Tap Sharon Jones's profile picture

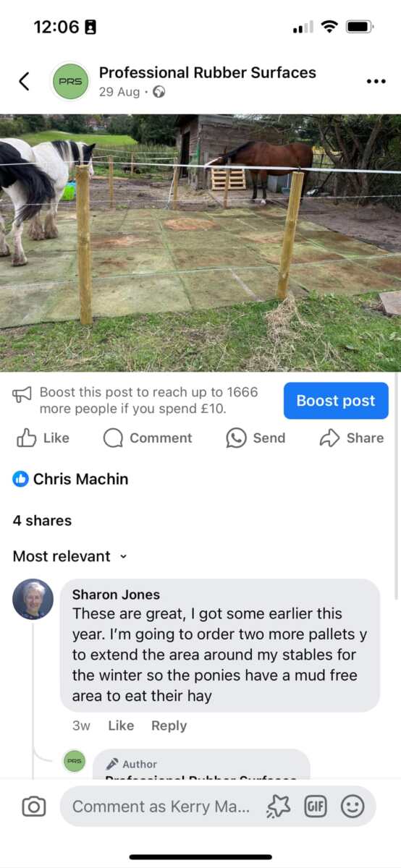click(33, 599)
